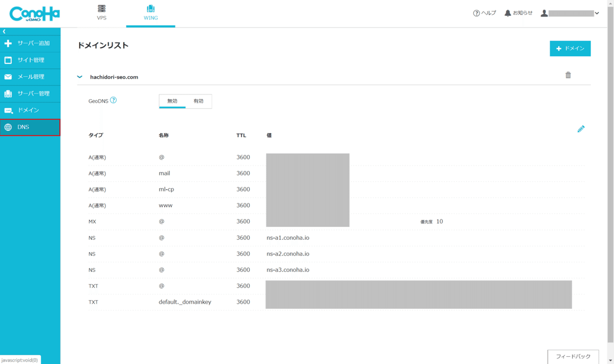Screen dimensions: 614x364
Task: Click the GeoDNS label
Action: (x=98, y=101)
